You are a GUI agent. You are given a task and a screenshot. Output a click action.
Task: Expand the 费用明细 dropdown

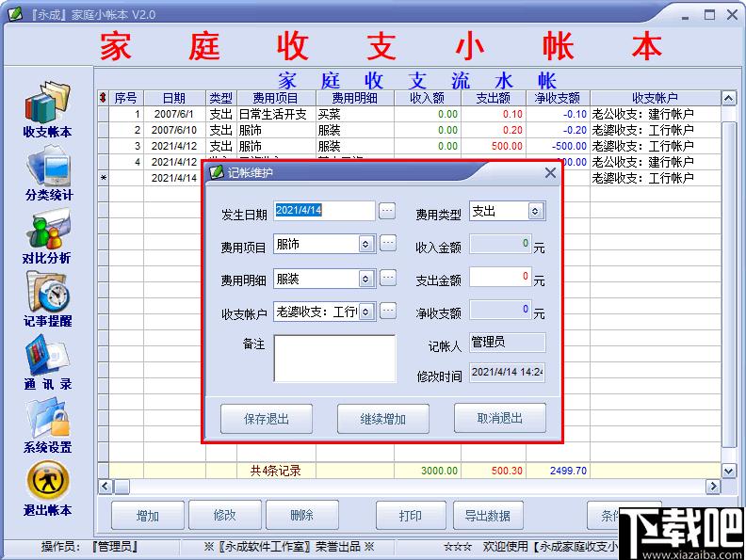tap(365, 279)
